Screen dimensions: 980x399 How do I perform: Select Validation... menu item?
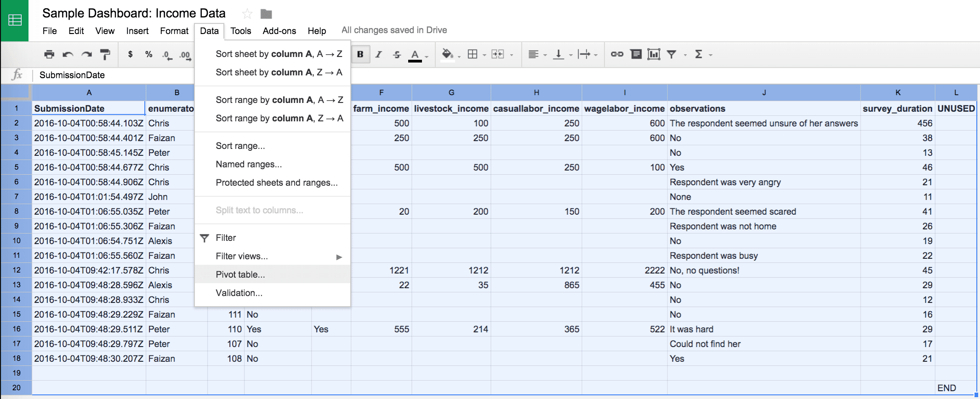tap(273, 293)
